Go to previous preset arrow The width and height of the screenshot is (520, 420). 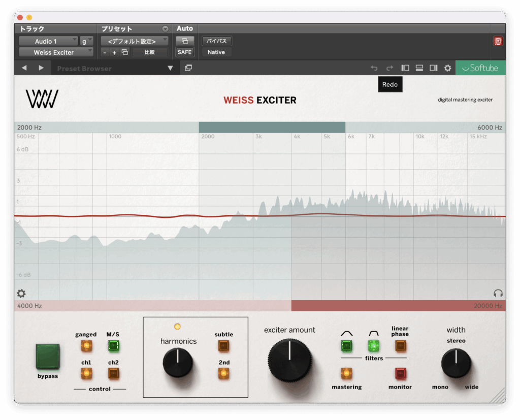(x=24, y=68)
